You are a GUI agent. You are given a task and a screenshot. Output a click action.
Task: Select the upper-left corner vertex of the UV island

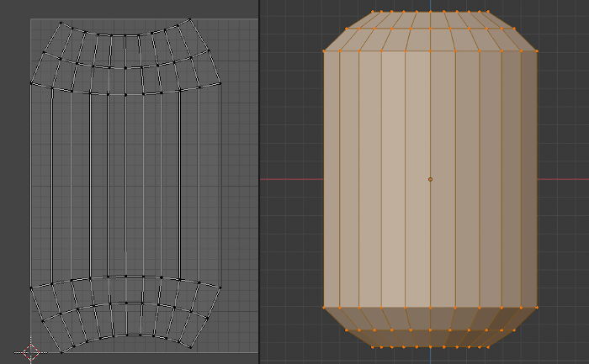pyautogui.click(x=61, y=23)
